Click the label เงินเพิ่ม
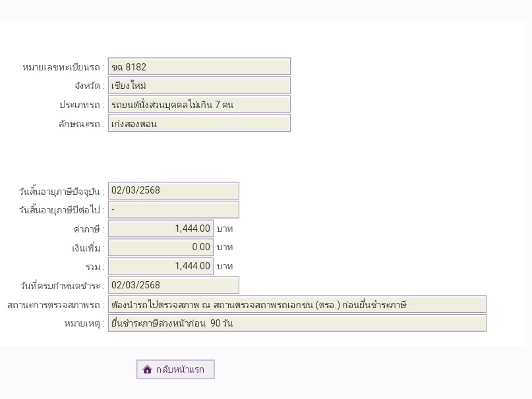 point(88,248)
